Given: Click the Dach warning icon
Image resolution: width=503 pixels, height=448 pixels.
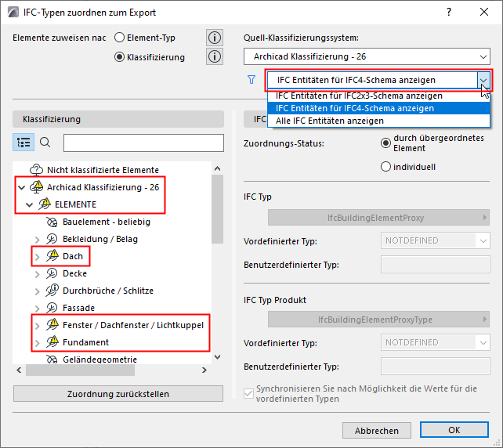Looking at the screenshot, I should tap(52, 255).
